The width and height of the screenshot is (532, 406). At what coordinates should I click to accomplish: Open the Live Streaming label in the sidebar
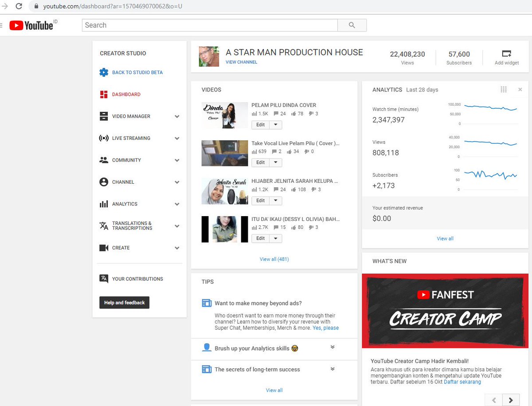131,138
